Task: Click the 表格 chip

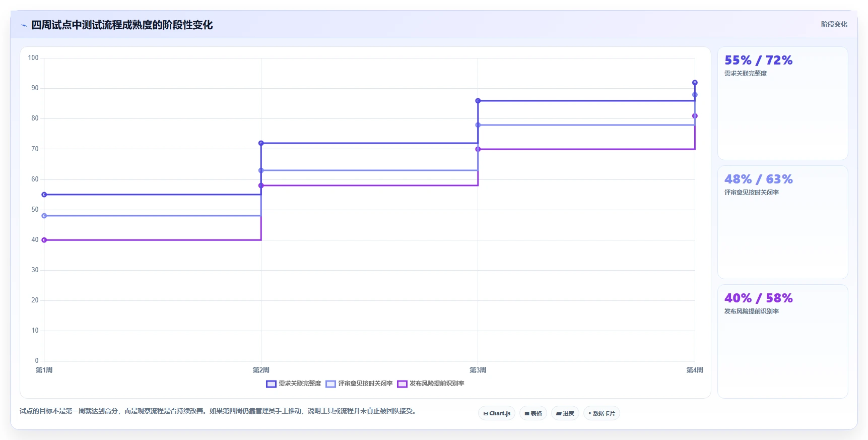Action: point(533,413)
